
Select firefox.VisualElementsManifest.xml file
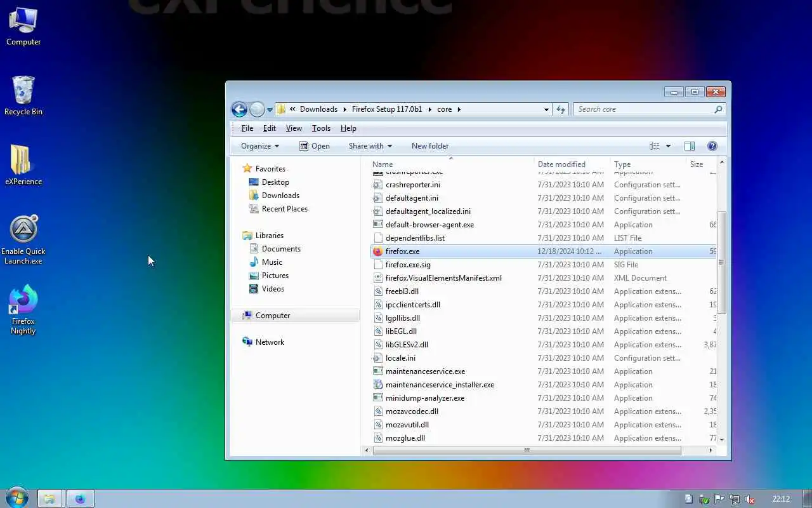click(x=443, y=278)
